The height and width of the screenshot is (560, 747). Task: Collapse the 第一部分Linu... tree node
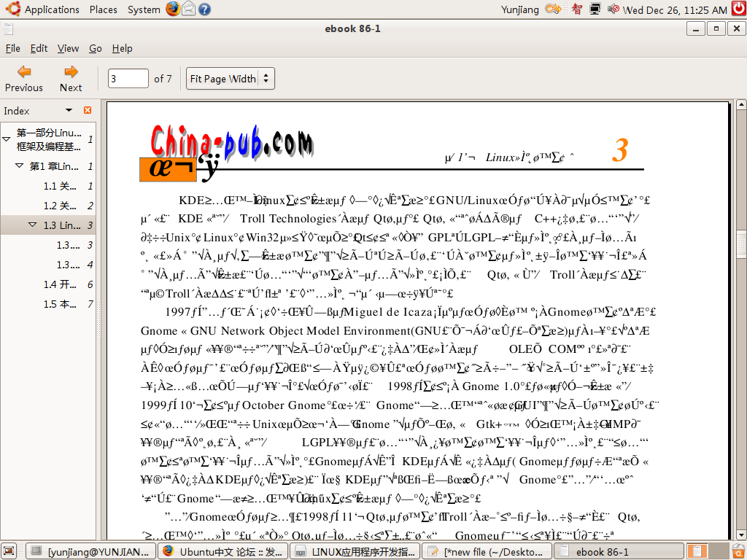point(6,139)
